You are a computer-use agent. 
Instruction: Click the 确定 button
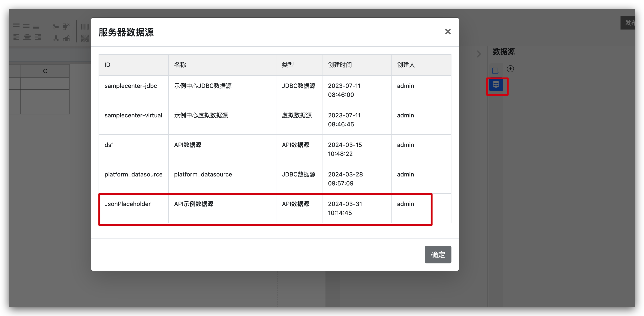pos(438,254)
